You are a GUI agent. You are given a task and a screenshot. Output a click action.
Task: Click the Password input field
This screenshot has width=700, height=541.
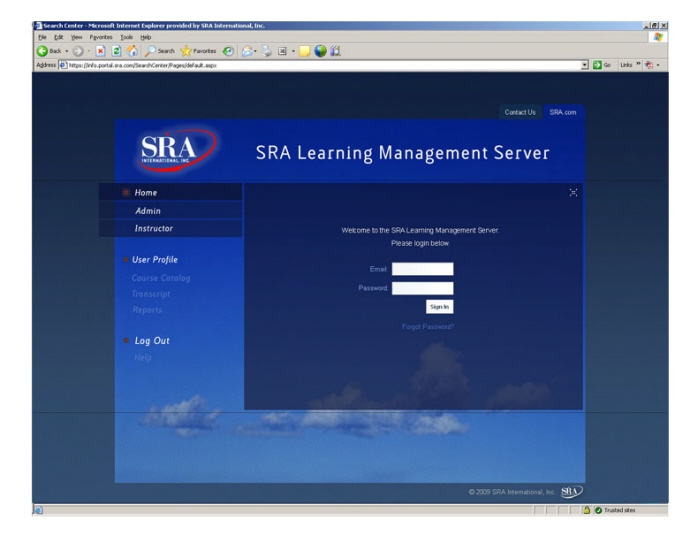coord(422,288)
